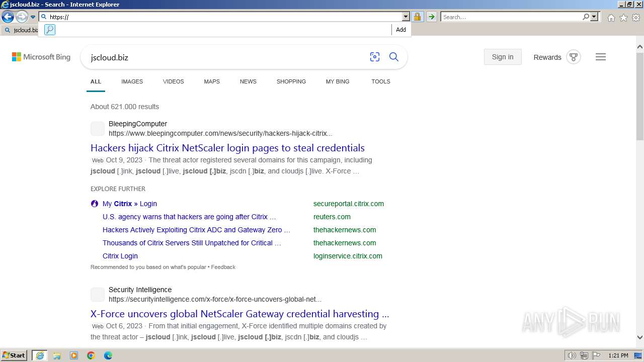Switch to the VIDEOS tab
Screen dimensions: 644x362
click(173, 81)
